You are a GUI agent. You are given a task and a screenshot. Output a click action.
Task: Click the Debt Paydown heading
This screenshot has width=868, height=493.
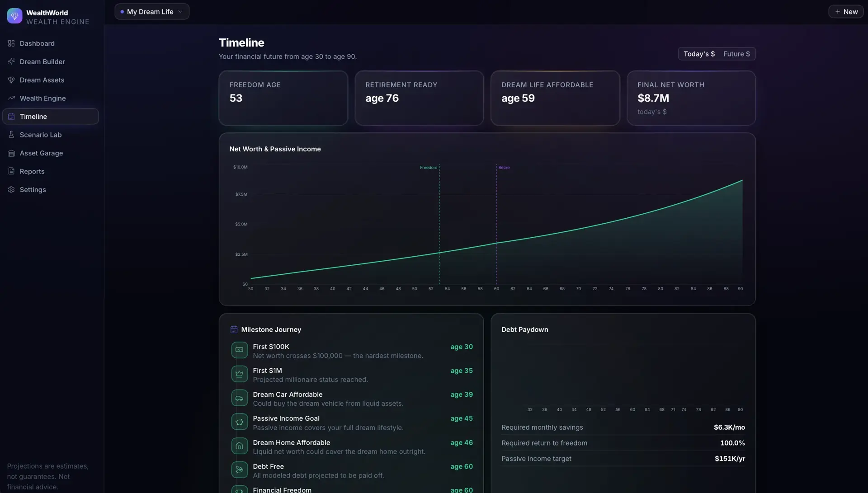[524, 330]
